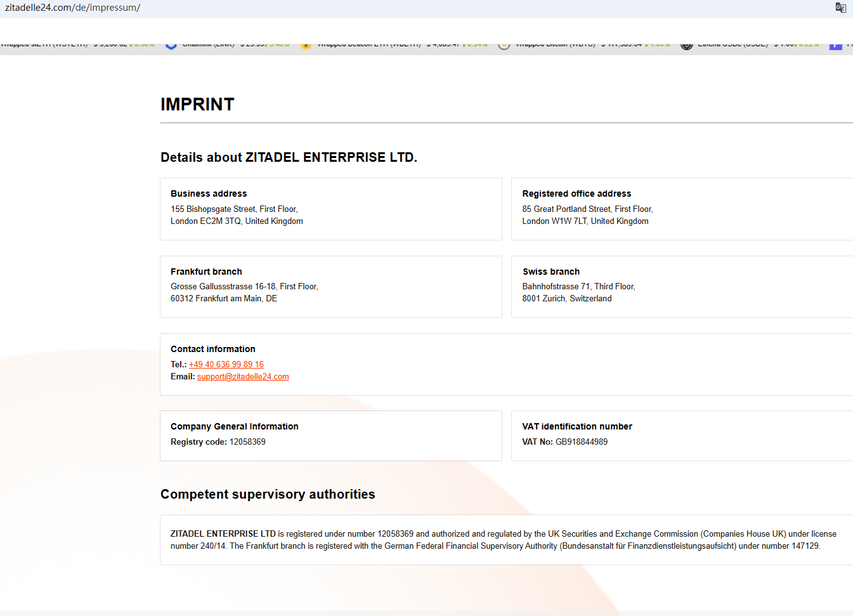Click the yellow Wrapped Beacon ETH ticker icon

(306, 46)
